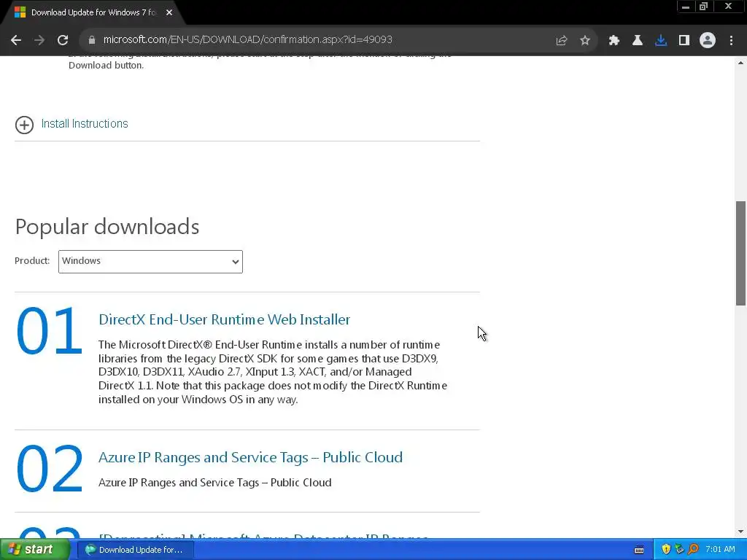Click the magnifier tray icon
The image size is (747, 560).
click(x=693, y=550)
